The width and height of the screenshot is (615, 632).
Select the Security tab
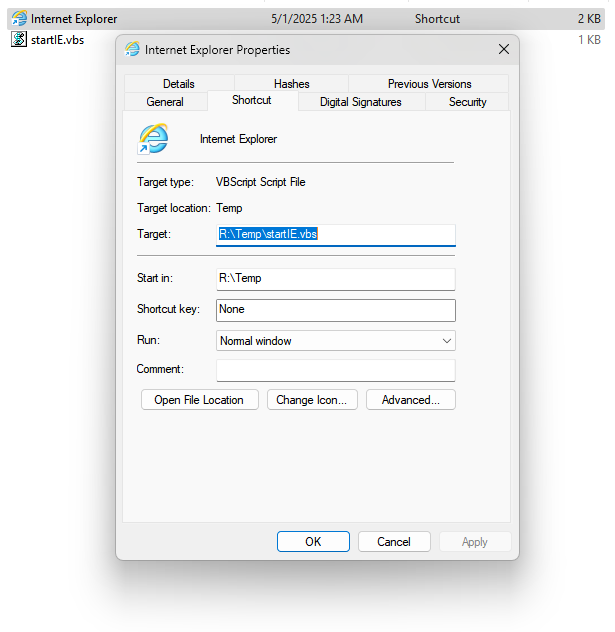(467, 102)
